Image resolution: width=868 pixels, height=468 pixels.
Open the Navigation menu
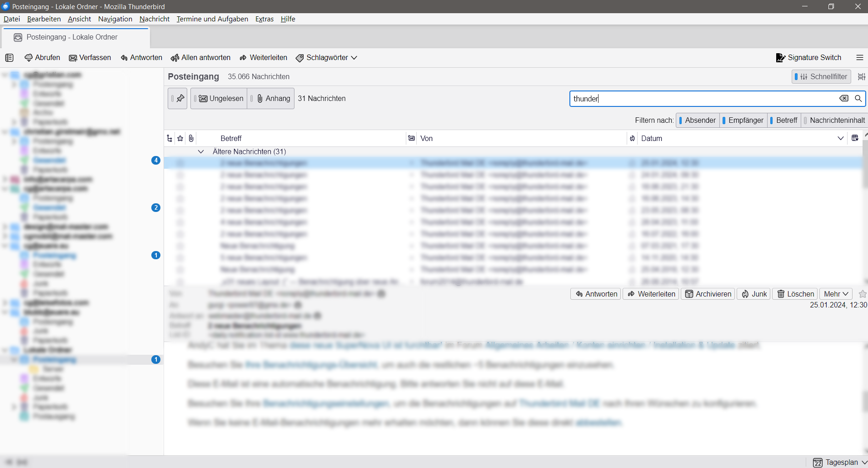[x=115, y=19]
